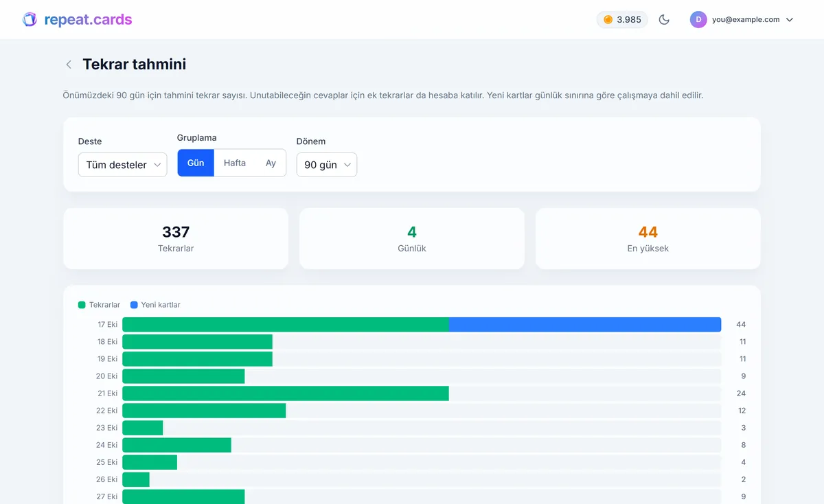This screenshot has width=824, height=504.
Task: Click the green bar for 21 Eki
Action: click(286, 393)
